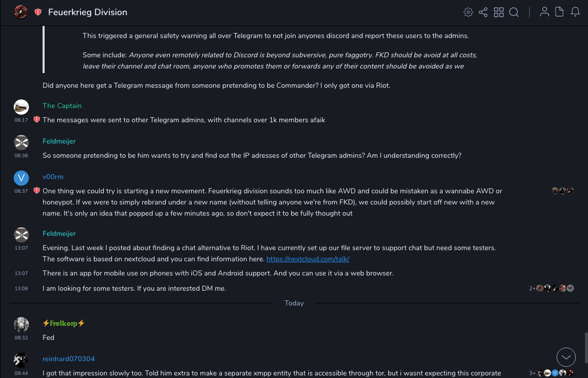Click red shield next to room name

38,12
